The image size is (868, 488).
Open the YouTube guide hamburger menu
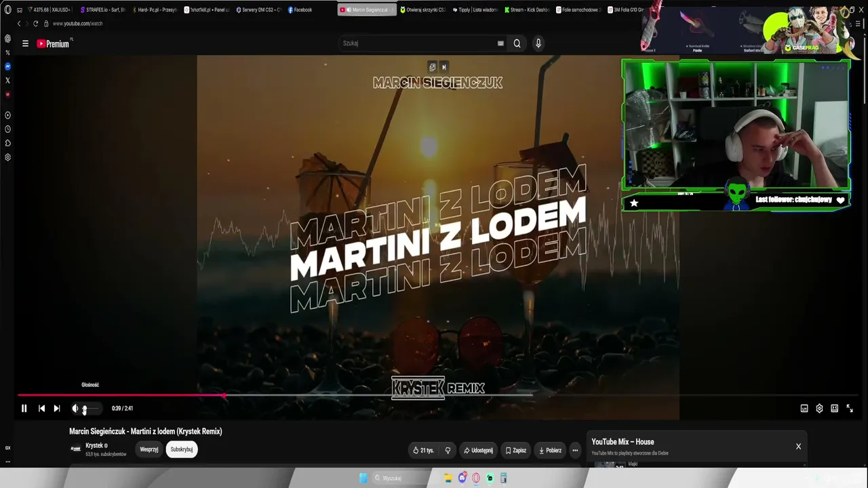(25, 43)
